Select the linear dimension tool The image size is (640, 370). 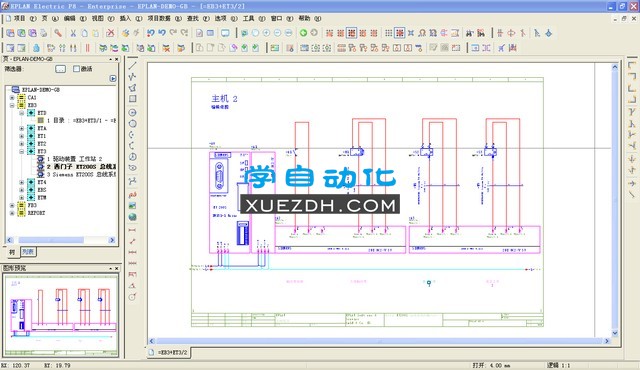[133, 230]
